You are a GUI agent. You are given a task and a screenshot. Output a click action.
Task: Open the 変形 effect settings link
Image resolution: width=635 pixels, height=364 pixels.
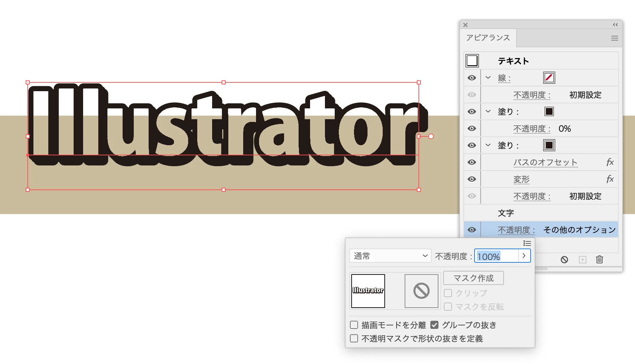click(522, 179)
